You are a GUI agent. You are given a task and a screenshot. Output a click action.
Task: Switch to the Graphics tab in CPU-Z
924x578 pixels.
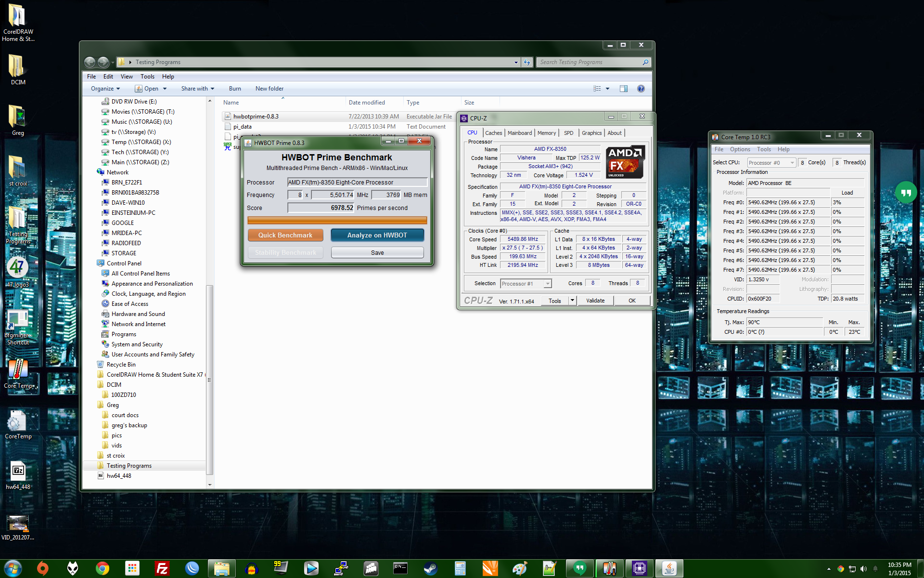591,133
